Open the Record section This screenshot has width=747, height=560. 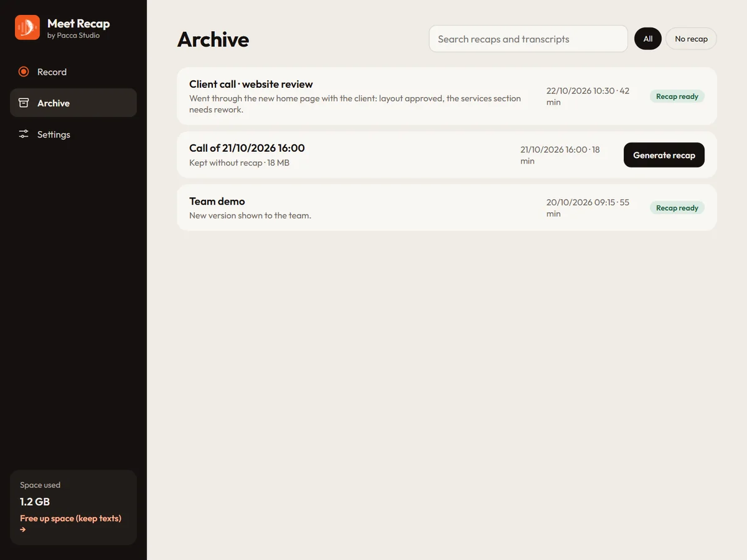click(73, 72)
